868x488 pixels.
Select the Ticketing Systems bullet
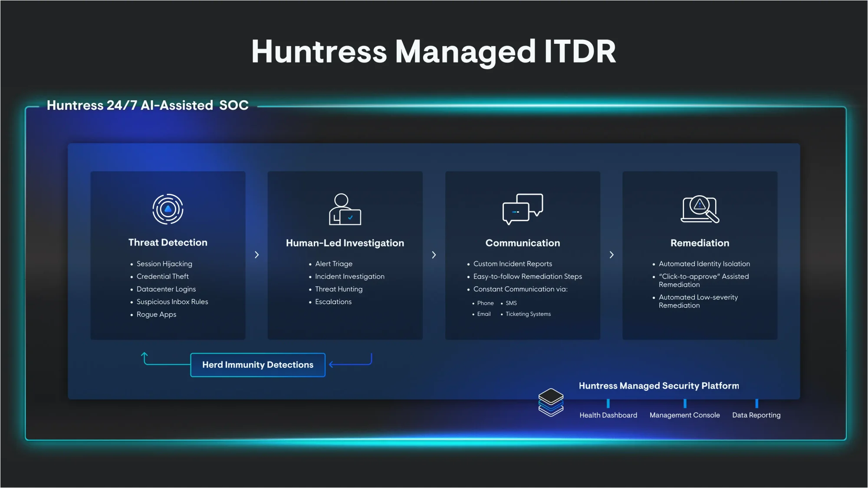(x=528, y=314)
